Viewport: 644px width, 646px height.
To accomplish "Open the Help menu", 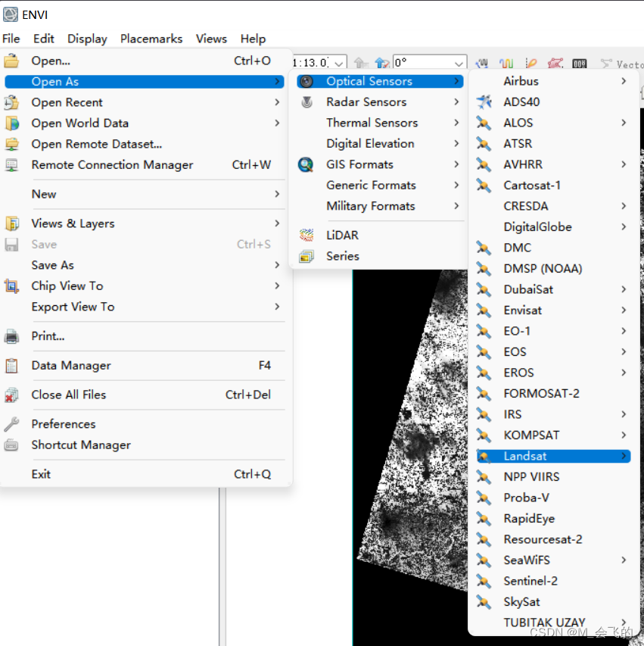I will (253, 39).
